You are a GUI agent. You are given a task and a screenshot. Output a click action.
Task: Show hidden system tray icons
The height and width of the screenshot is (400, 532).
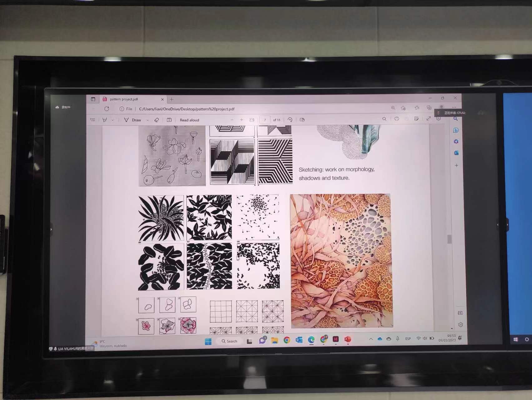pyautogui.click(x=371, y=339)
